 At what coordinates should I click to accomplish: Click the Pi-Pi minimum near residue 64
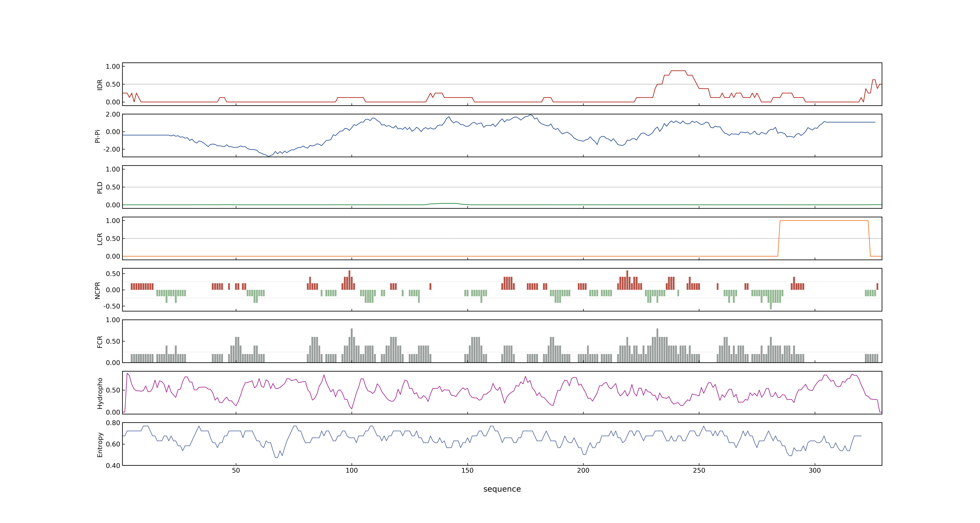point(268,156)
